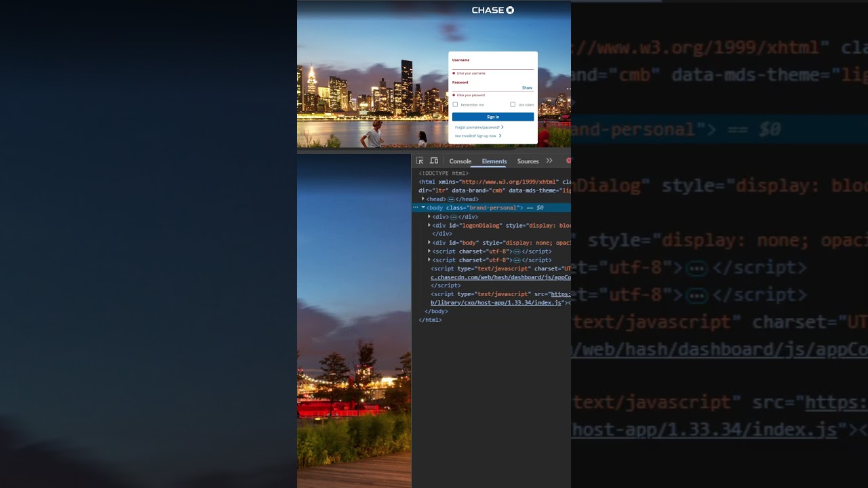
Task: Toggle the device toolbar icon
Action: click(x=434, y=161)
